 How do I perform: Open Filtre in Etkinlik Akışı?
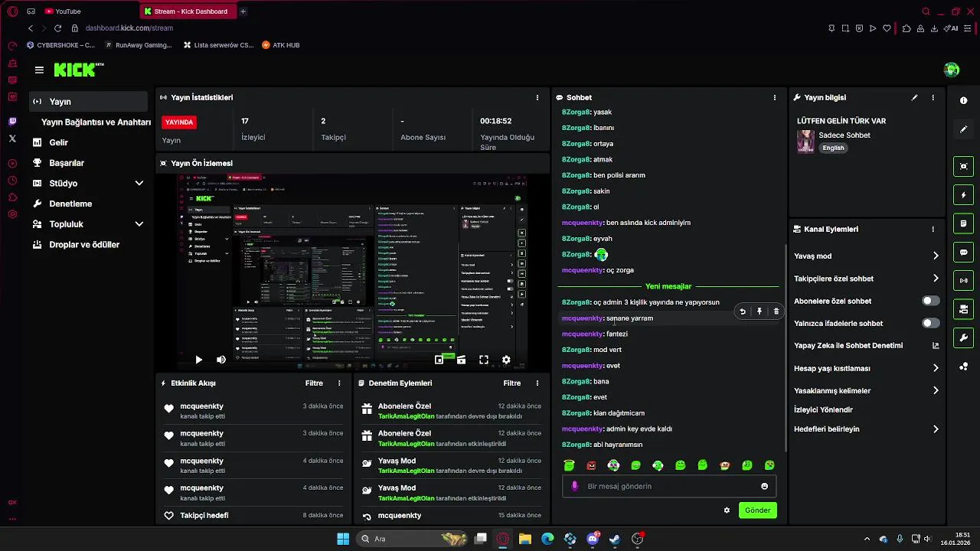314,383
